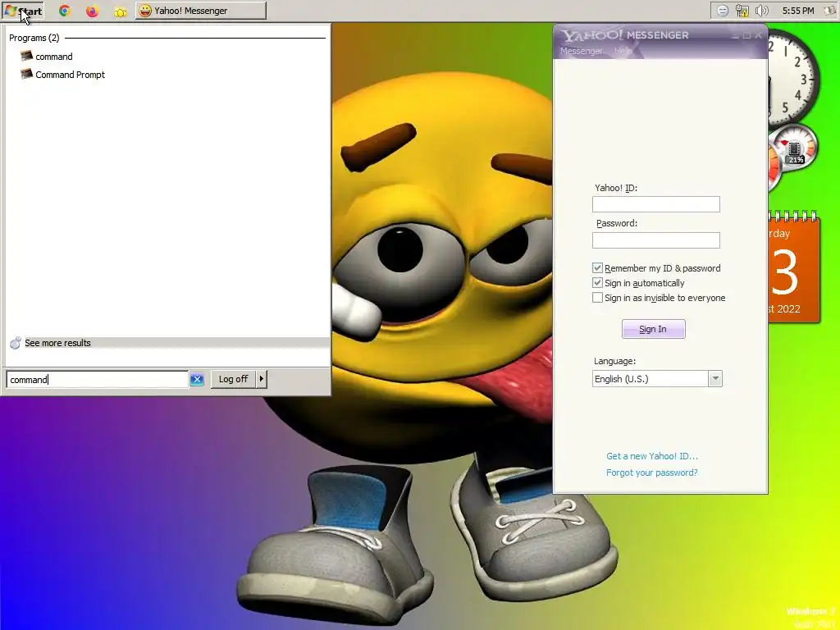Click the orange calendar gadget
840x630 pixels.
tap(794, 268)
